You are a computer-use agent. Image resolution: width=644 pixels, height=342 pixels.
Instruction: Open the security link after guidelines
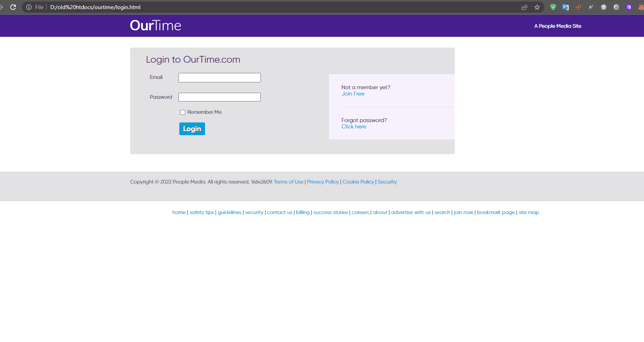pyautogui.click(x=254, y=212)
